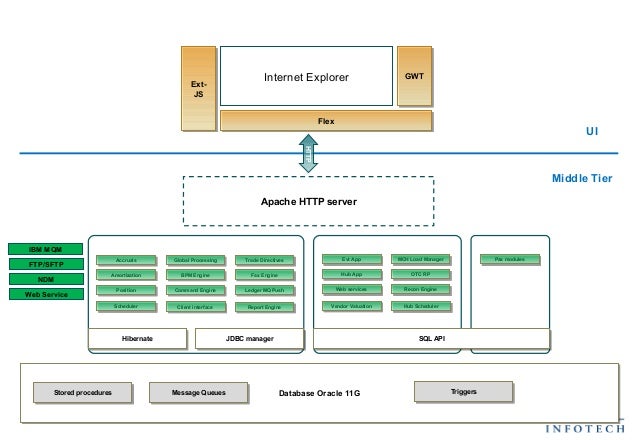Click the Database Oracle 11G label
The image size is (638, 442).
pyautogui.click(x=319, y=393)
